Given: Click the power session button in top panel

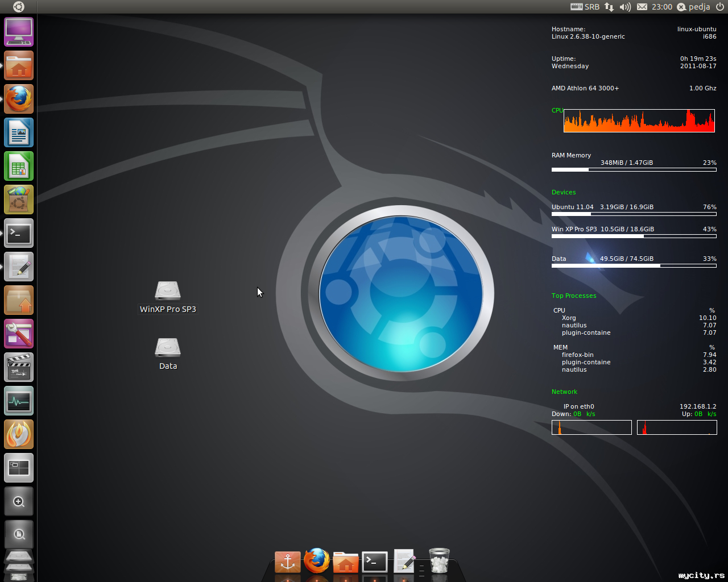Looking at the screenshot, I should 720,7.
